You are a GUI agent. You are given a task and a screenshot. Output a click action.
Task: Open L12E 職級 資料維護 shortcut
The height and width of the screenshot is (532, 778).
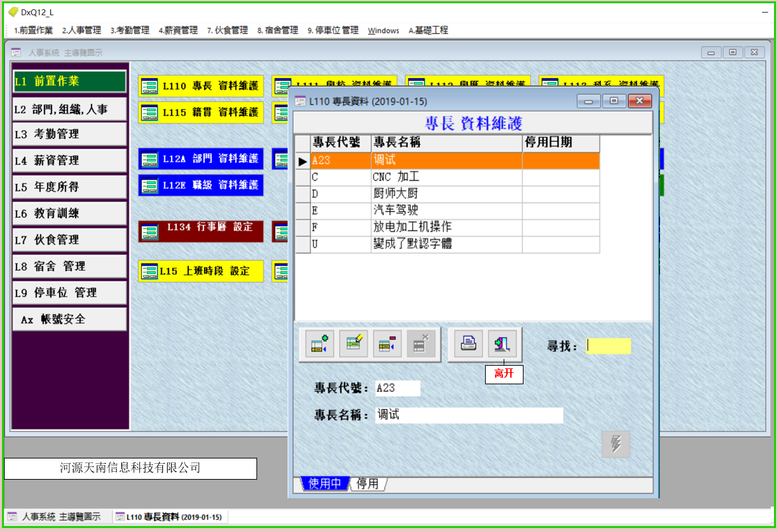click(201, 186)
